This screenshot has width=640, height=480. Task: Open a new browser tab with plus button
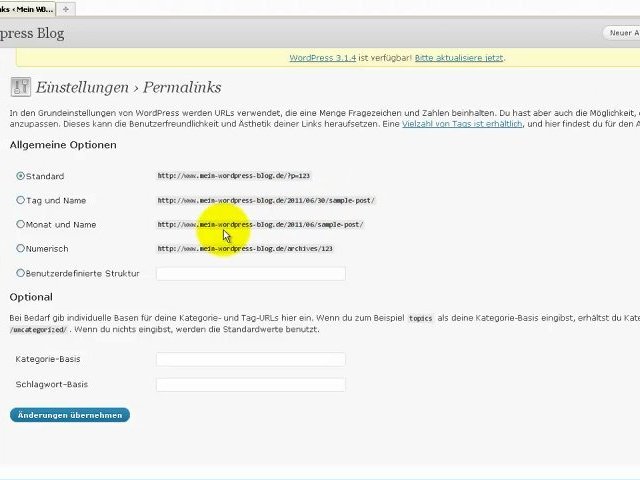[66, 8]
